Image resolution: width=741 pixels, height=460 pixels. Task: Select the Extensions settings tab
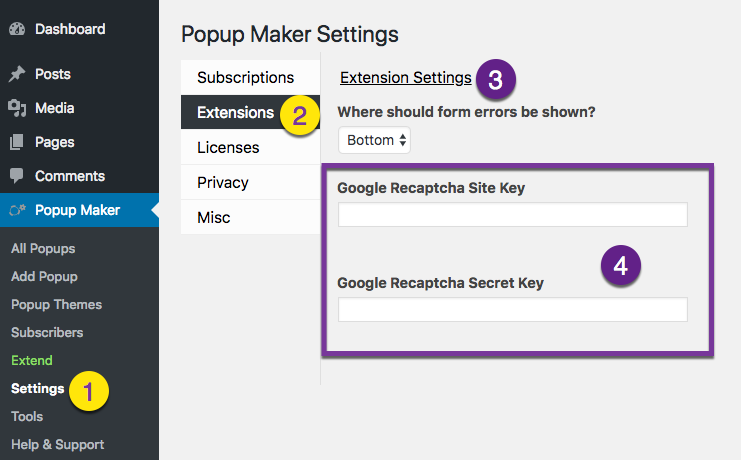coord(250,112)
